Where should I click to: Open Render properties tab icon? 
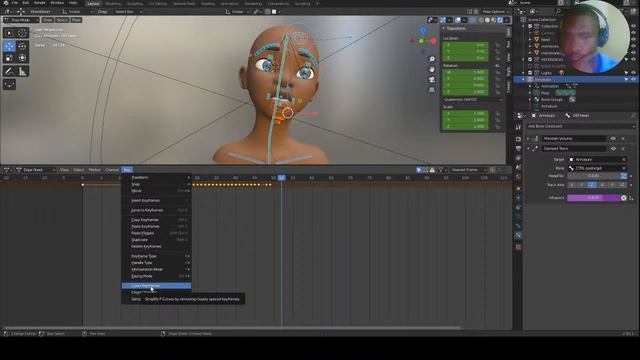pos(518,139)
